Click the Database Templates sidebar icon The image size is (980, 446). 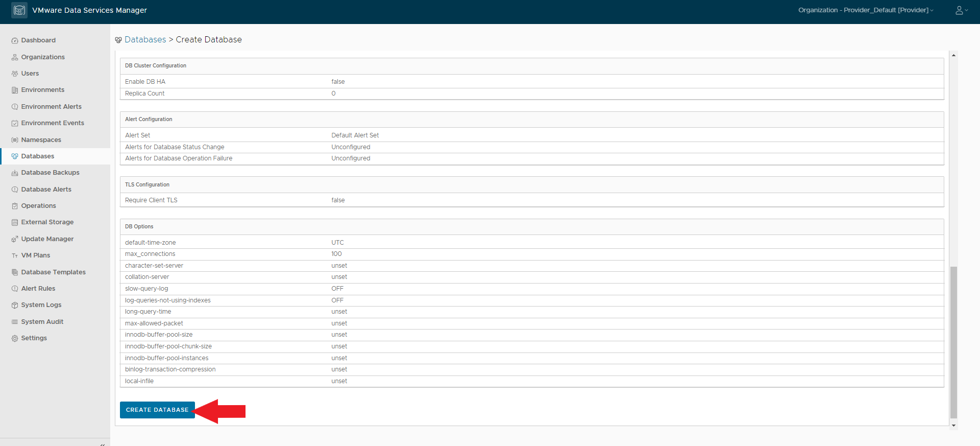[x=15, y=272]
